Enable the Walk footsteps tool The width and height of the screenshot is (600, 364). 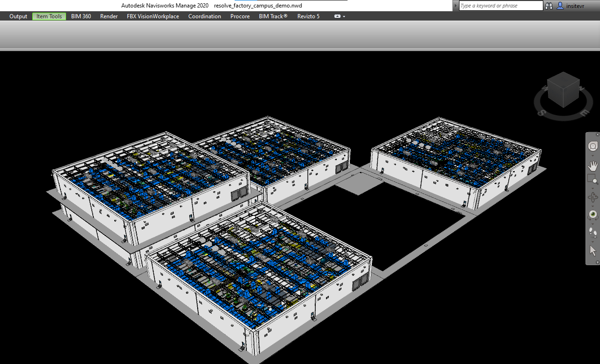593,233
